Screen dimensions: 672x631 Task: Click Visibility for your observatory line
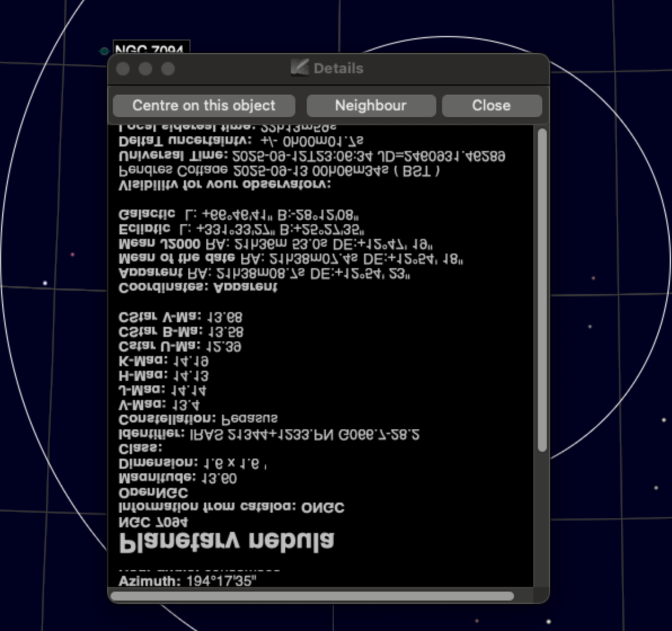(225, 185)
